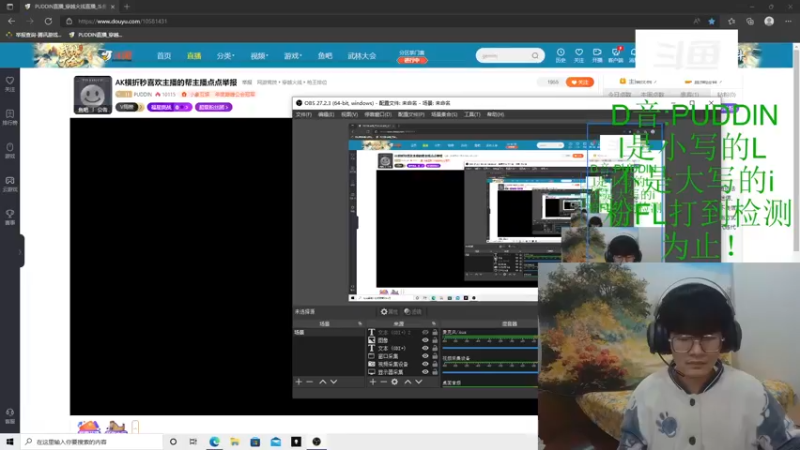Click the Douyu search magnifier icon
800x450 pixels.
[x=535, y=56]
